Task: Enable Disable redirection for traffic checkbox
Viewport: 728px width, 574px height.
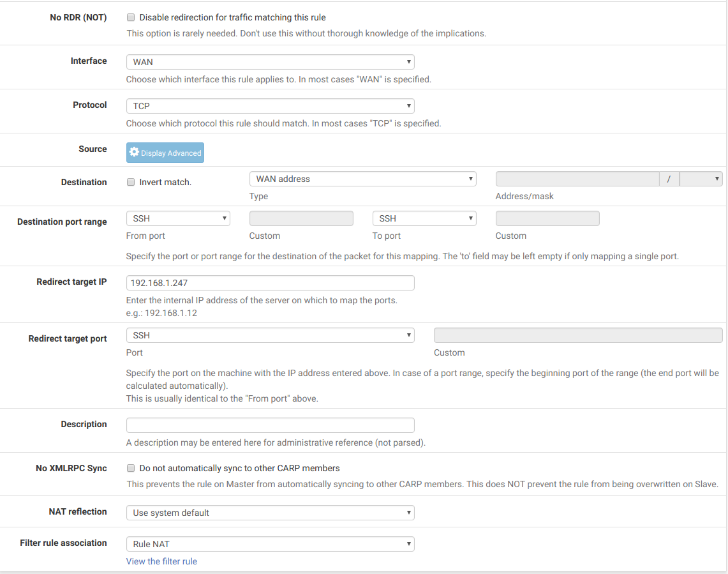Action: coord(131,18)
